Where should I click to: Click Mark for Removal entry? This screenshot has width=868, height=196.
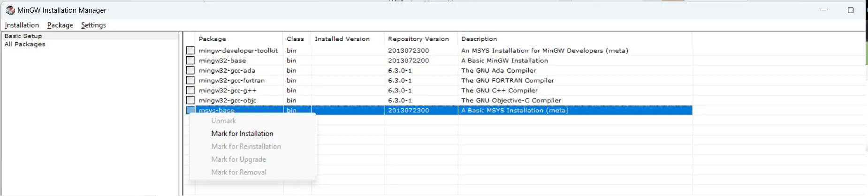[239, 172]
